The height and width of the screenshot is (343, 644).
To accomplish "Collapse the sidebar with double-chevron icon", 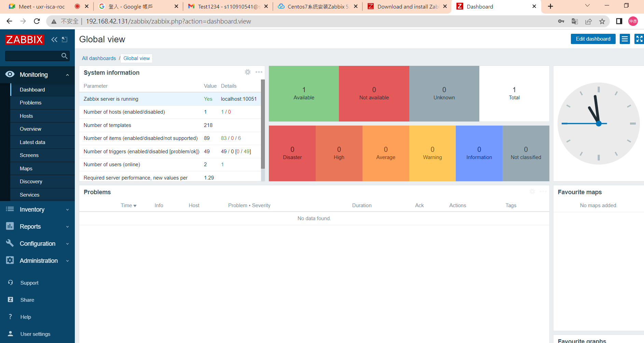I will coord(54,40).
